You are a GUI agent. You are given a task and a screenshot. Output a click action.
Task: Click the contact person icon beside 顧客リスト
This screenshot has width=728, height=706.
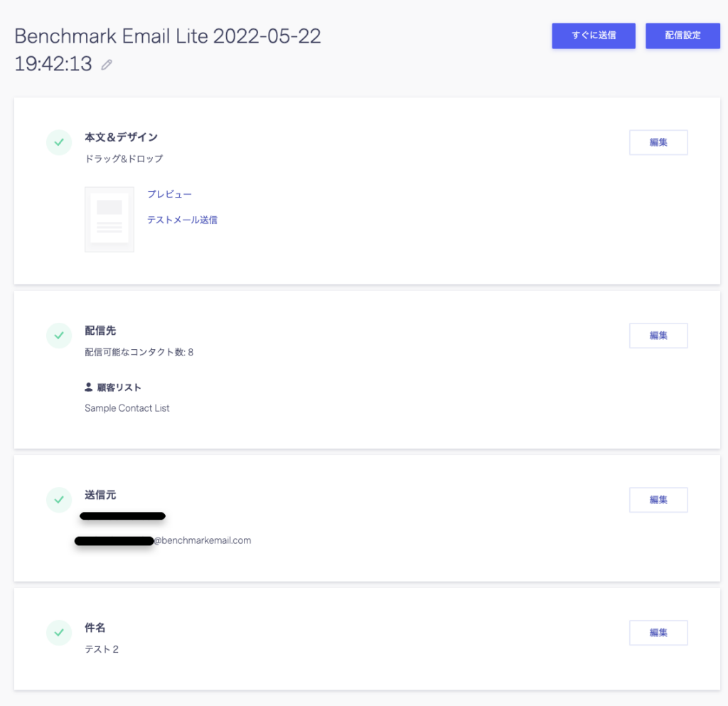[x=86, y=386]
